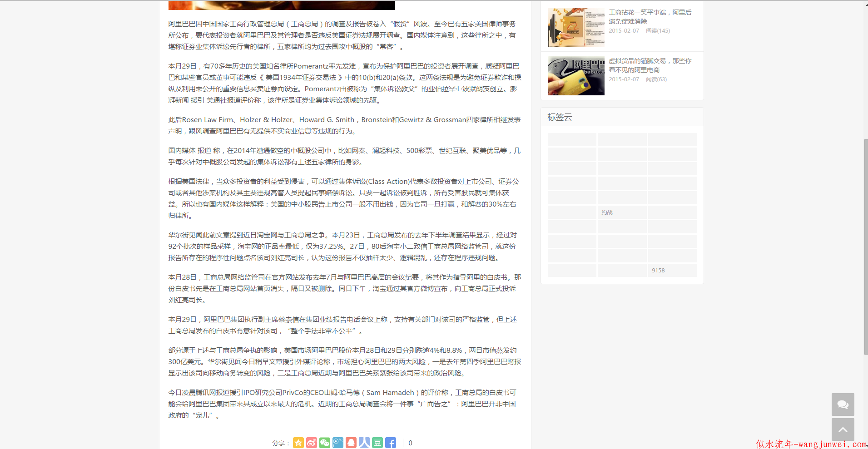
Task: Open the comment chat bubble button
Action: point(843,405)
